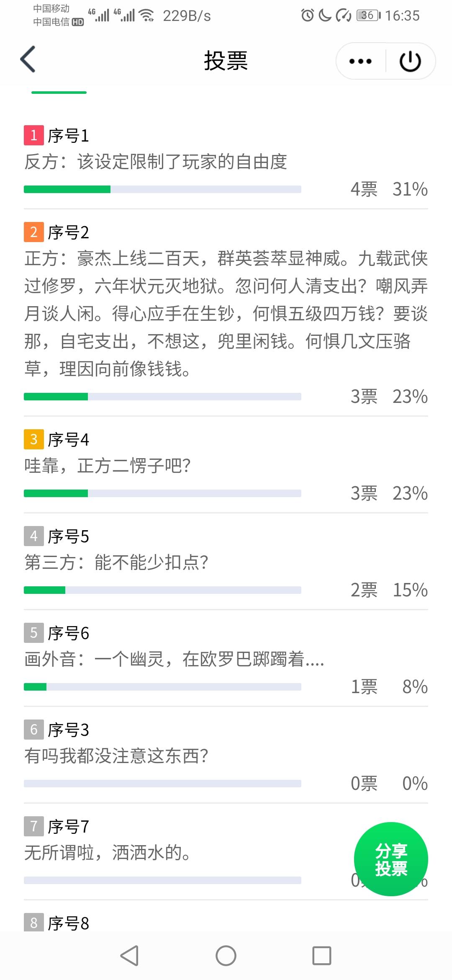This screenshot has height=980, width=452.
Task: Tap the power close mini-program icon
Action: (410, 61)
